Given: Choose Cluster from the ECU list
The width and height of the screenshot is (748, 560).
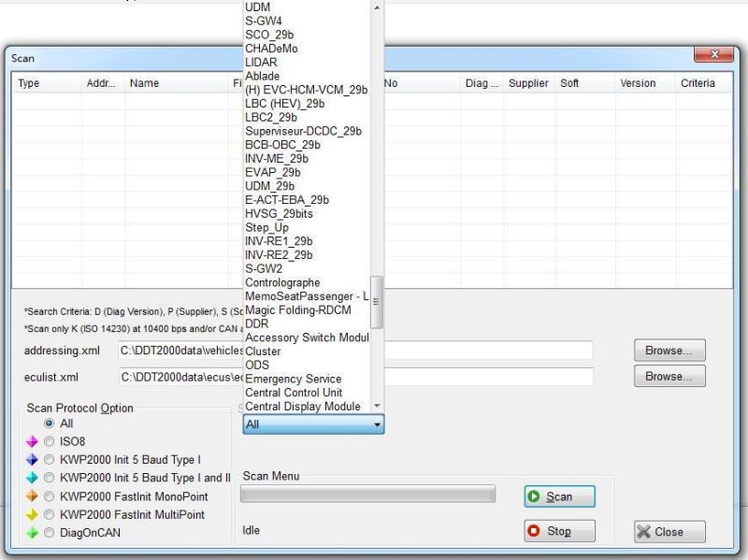Looking at the screenshot, I should (263, 352).
